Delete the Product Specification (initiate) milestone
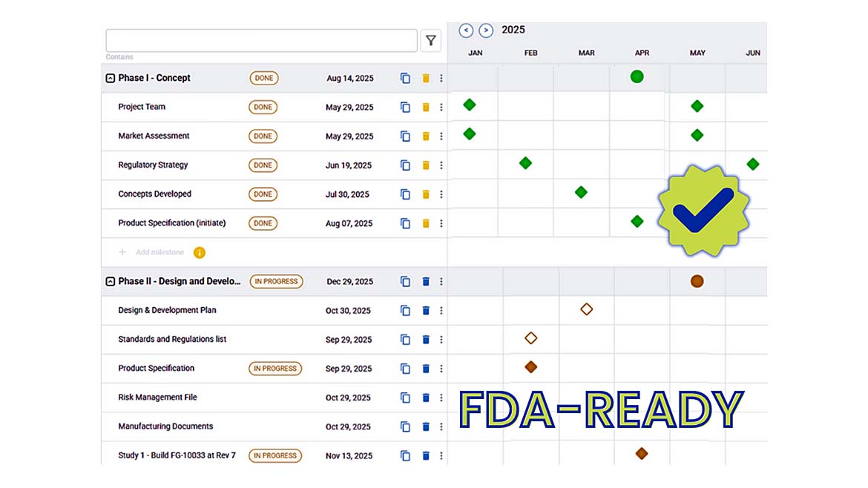This screenshot has width=868, height=488. pyautogui.click(x=426, y=223)
